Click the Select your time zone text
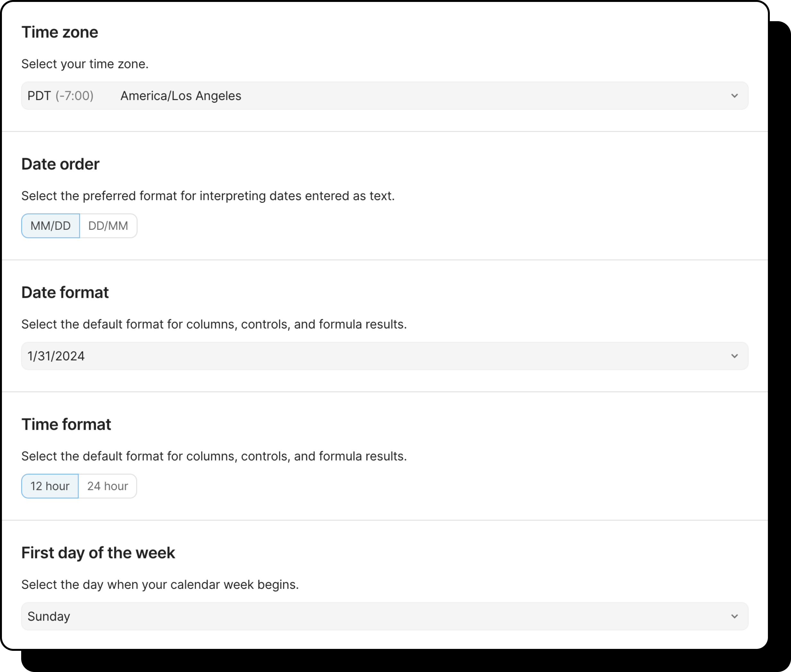The height and width of the screenshot is (672, 791). click(85, 64)
